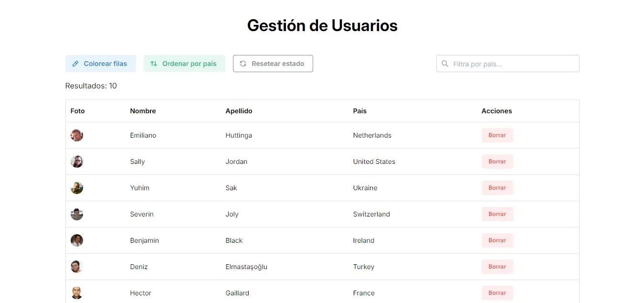This screenshot has height=303, width=644.
Task: Click the Filtra por país search input
Action: click(507, 64)
